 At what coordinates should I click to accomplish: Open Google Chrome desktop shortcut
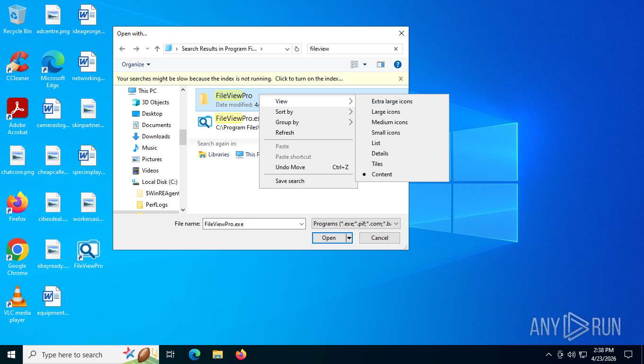coord(18,257)
